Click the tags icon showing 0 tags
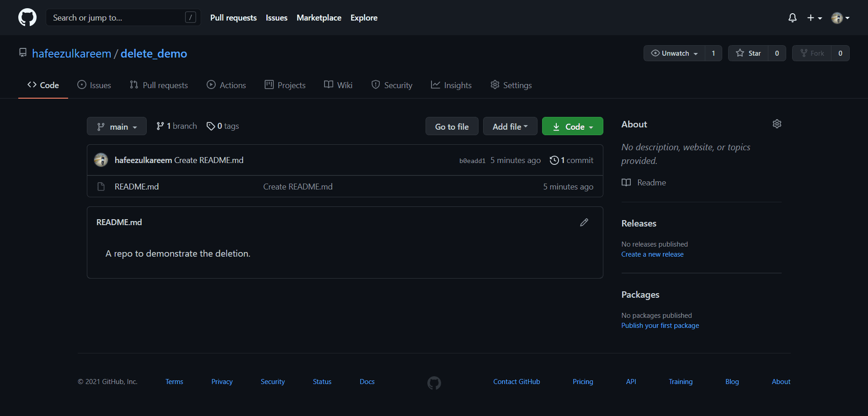 [x=211, y=126]
